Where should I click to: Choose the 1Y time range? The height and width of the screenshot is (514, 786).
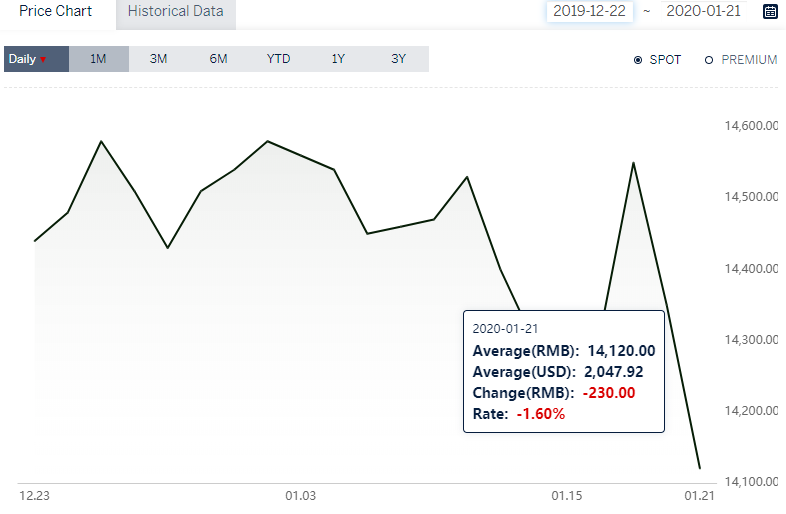[338, 59]
